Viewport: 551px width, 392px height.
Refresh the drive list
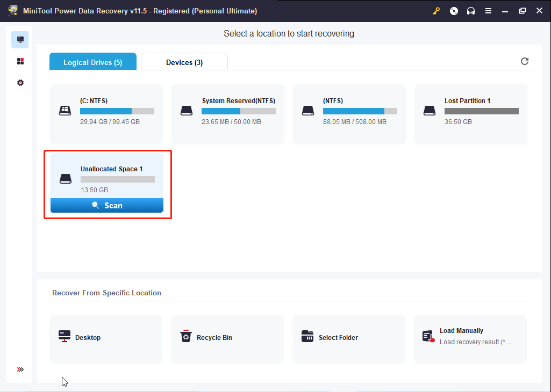524,61
